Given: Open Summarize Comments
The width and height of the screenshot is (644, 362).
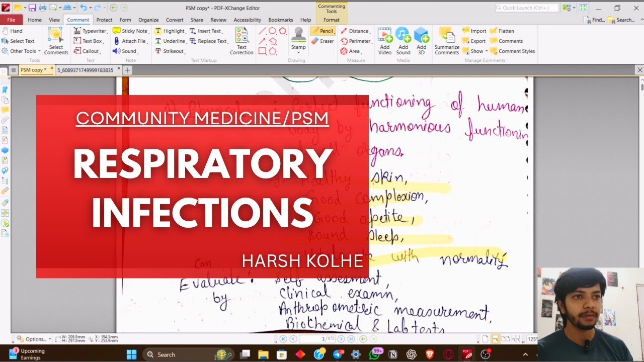Looking at the screenshot, I should pyautogui.click(x=447, y=41).
